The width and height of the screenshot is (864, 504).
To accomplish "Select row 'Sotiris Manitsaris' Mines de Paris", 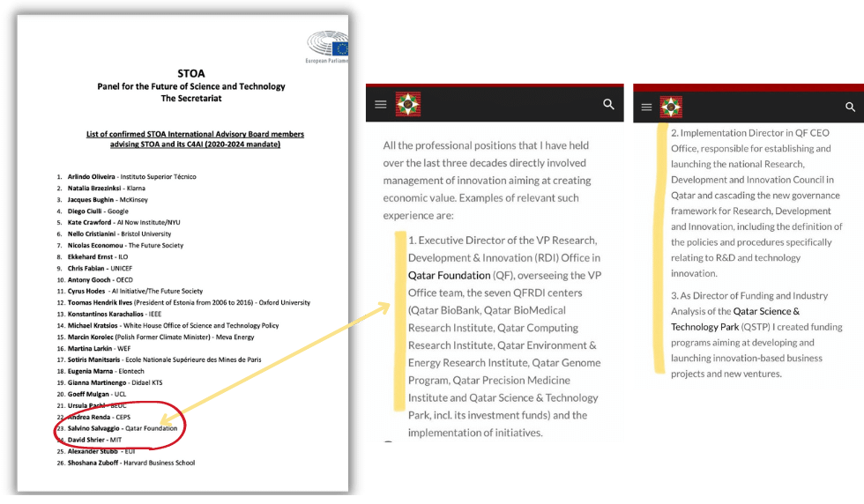I will [x=159, y=359].
